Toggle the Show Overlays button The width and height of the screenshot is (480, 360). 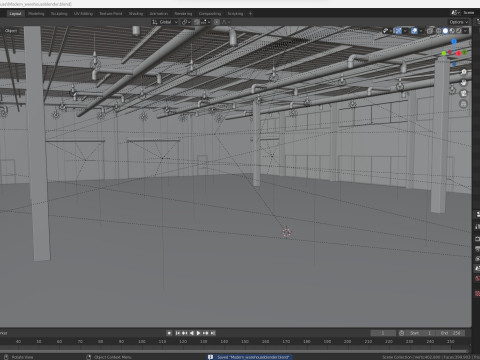(414, 31)
